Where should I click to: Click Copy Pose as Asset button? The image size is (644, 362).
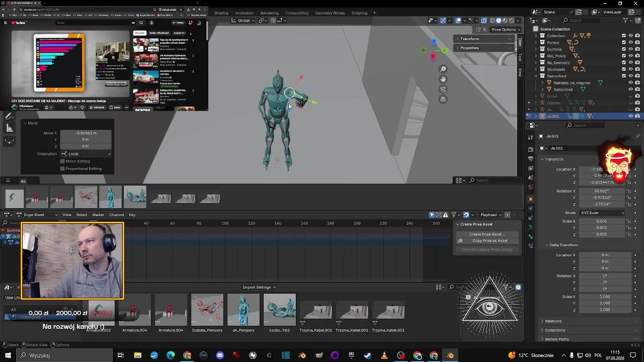[x=487, y=241]
